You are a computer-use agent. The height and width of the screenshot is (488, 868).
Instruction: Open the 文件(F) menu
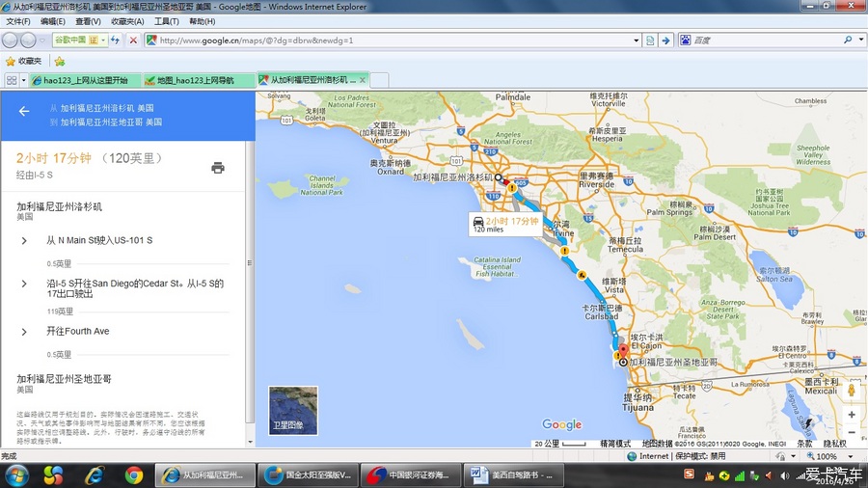coord(18,21)
